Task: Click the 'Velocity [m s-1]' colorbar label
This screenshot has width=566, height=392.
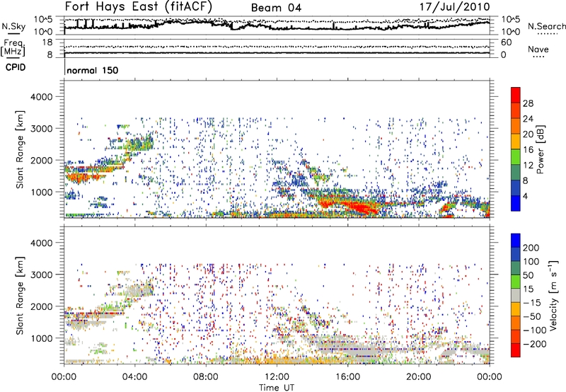Action: [553, 295]
